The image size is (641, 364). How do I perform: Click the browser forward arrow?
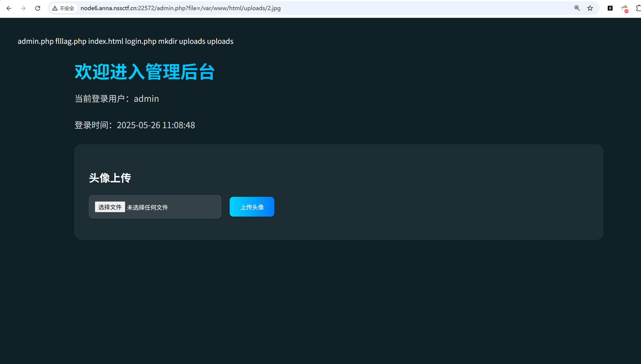[23, 8]
